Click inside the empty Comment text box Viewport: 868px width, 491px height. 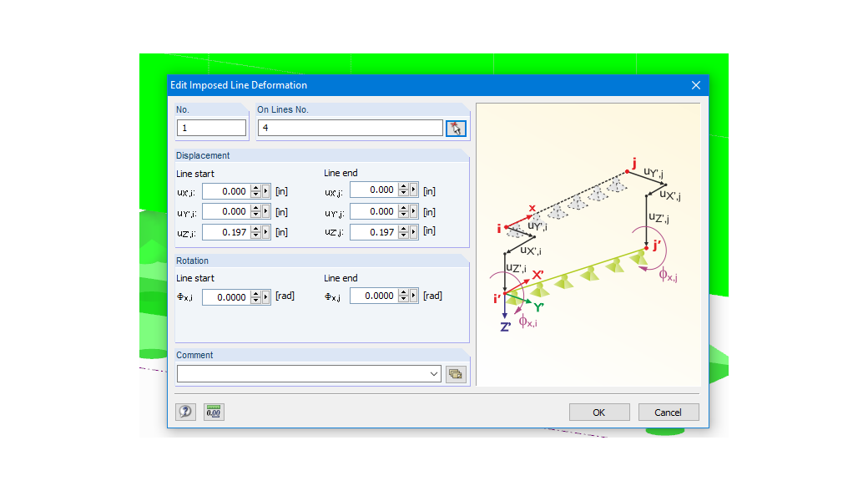pos(300,373)
